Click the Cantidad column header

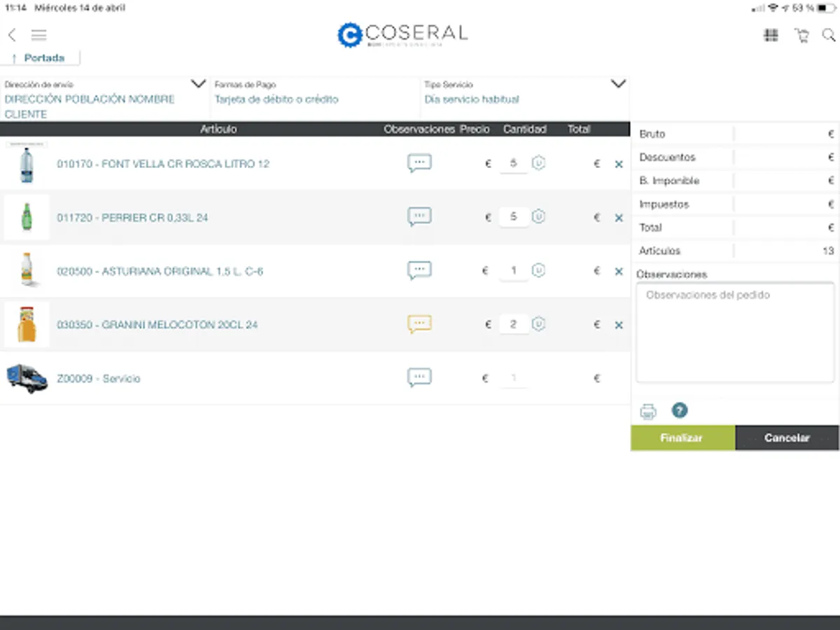click(x=525, y=129)
